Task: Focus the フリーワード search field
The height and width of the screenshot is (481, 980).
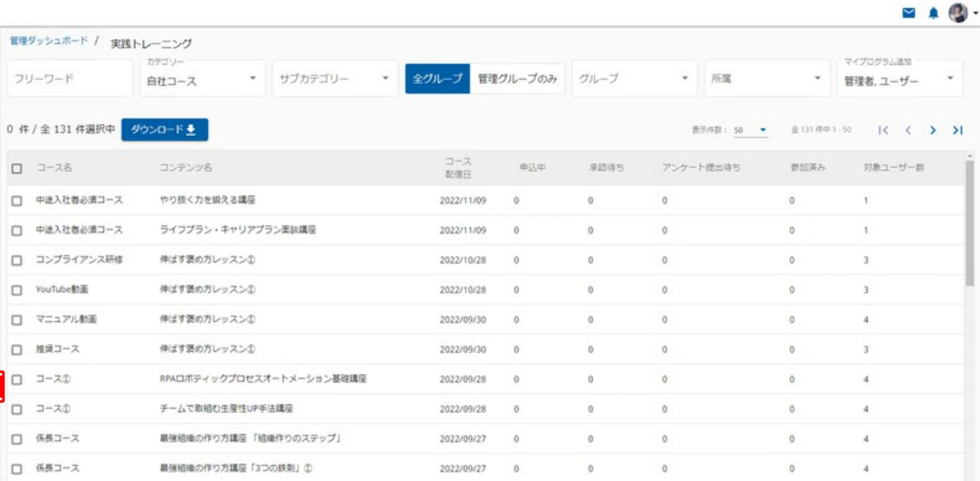Action: (70, 78)
